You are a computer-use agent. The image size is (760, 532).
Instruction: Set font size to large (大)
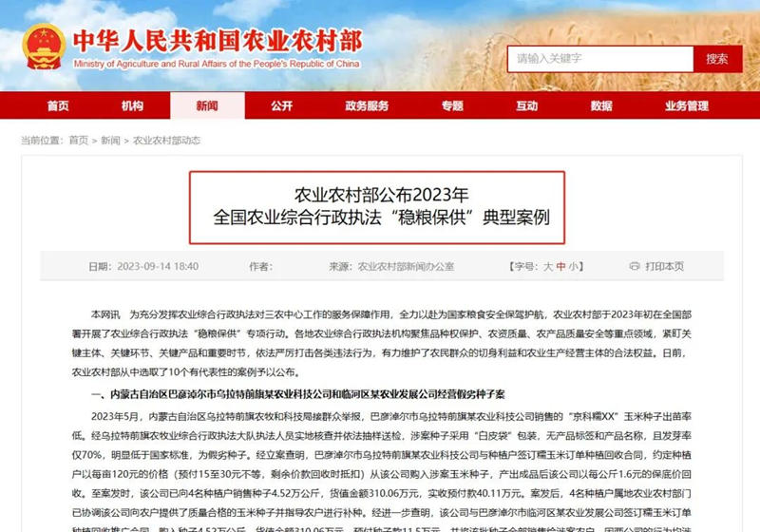point(548,267)
